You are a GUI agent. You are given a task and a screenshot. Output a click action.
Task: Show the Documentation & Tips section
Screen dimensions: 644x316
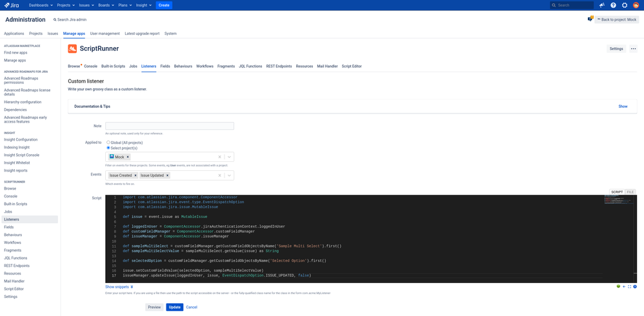point(623,106)
